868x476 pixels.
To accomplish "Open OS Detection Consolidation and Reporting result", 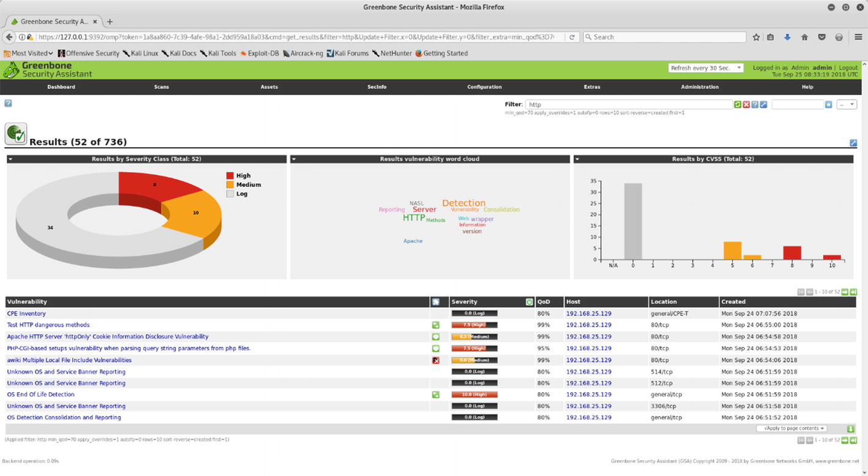I will point(64,418).
